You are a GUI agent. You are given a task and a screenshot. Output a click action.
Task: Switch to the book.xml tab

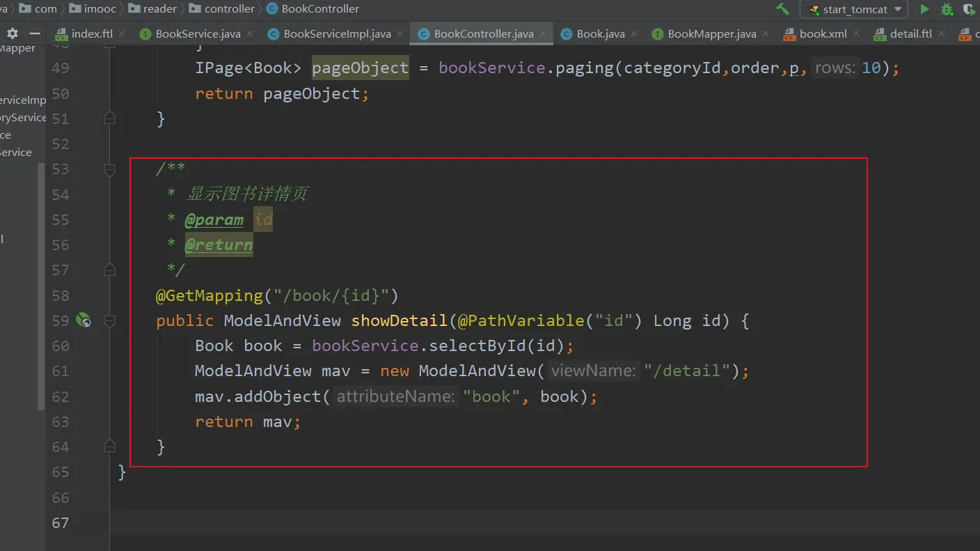click(823, 33)
